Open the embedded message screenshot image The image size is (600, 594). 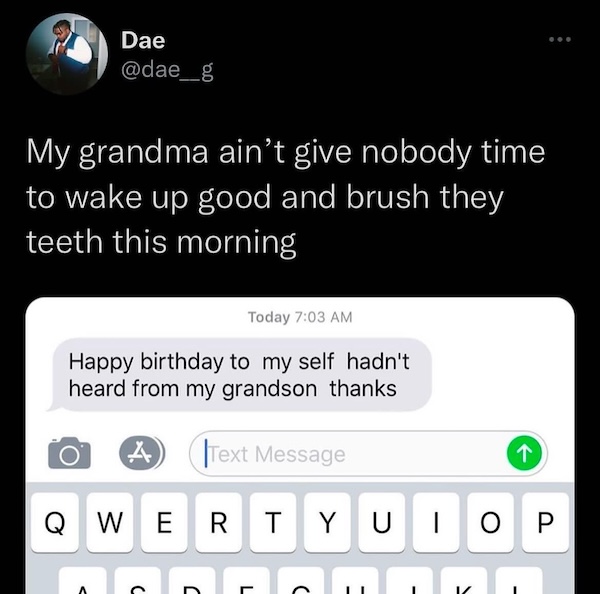click(x=300, y=446)
